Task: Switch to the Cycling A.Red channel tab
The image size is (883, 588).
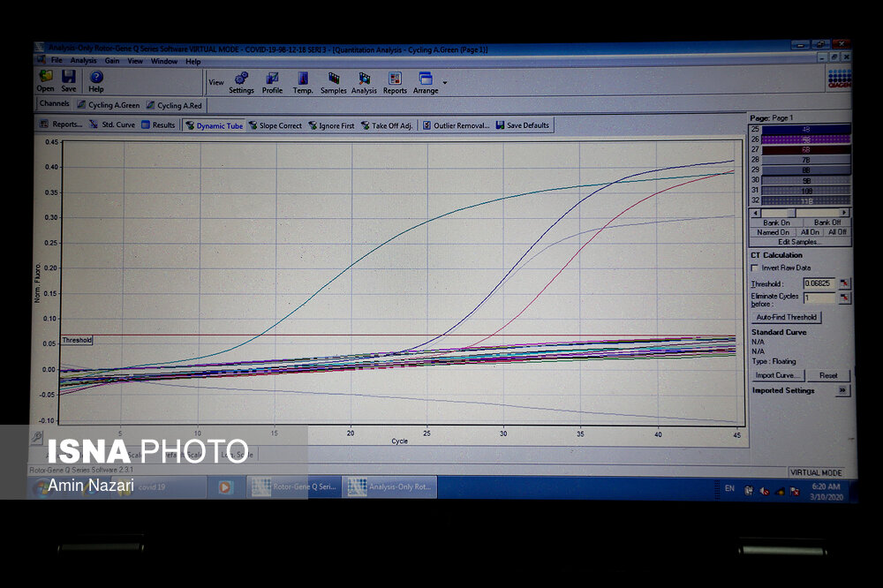Action: click(174, 105)
